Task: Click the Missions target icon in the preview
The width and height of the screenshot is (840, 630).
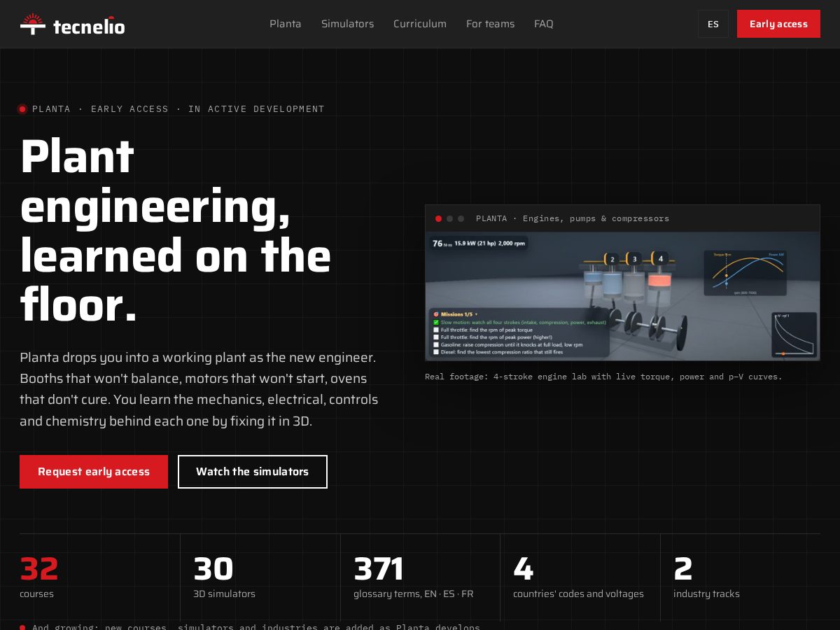Action: [435, 314]
